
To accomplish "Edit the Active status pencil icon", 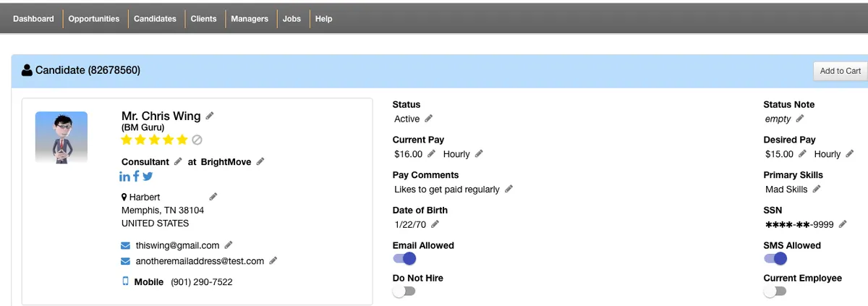I will pyautogui.click(x=428, y=118).
